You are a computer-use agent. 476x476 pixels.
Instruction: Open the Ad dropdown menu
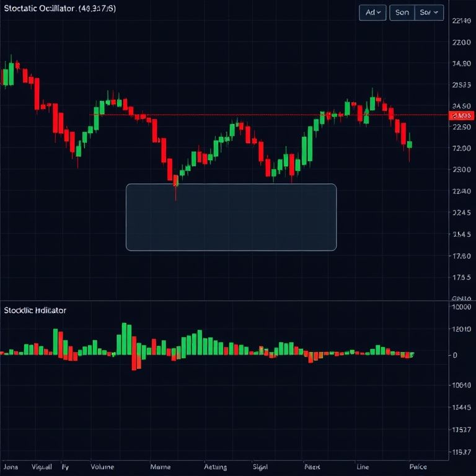pyautogui.click(x=373, y=12)
